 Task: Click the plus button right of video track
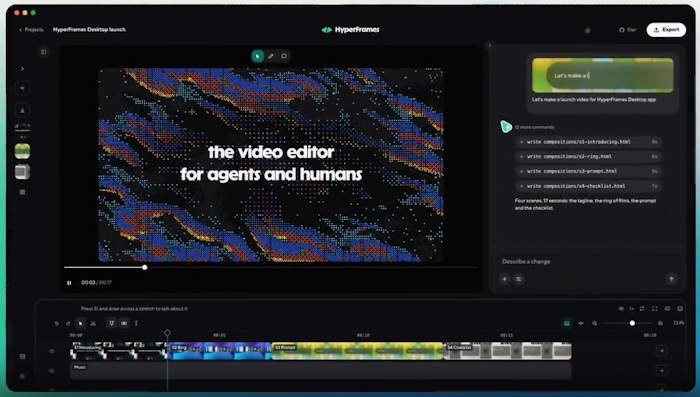(x=662, y=351)
